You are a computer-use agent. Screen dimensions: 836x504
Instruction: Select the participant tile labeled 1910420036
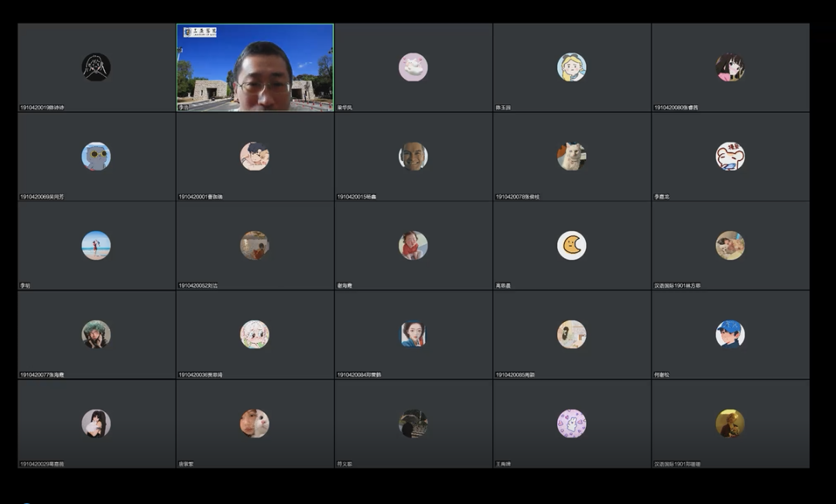pos(255,335)
